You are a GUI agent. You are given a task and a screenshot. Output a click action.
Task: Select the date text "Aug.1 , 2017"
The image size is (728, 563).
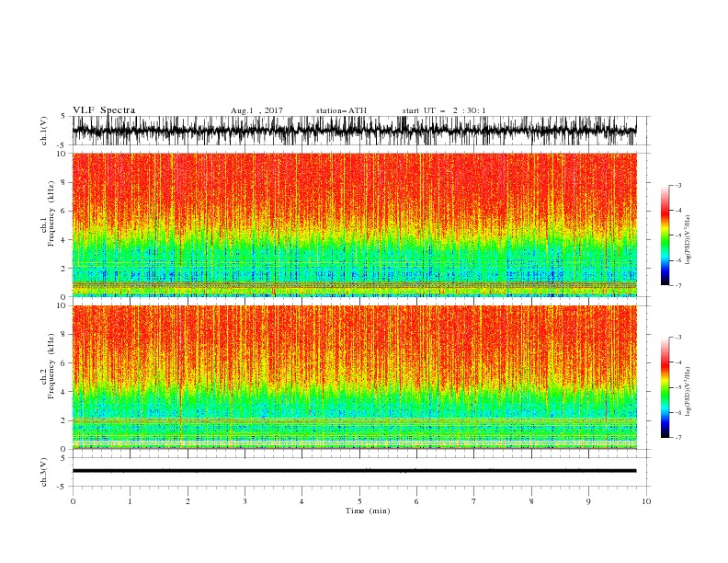(x=256, y=110)
